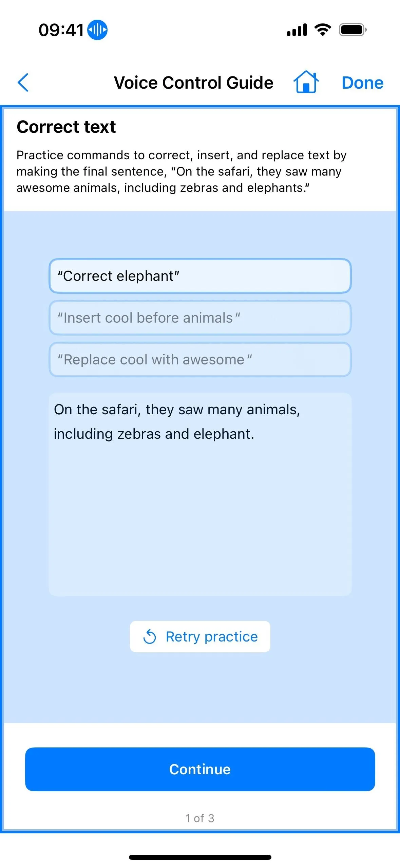400x868 pixels.
Task: Select the "Insert cool before animals" command
Action: tap(200, 318)
